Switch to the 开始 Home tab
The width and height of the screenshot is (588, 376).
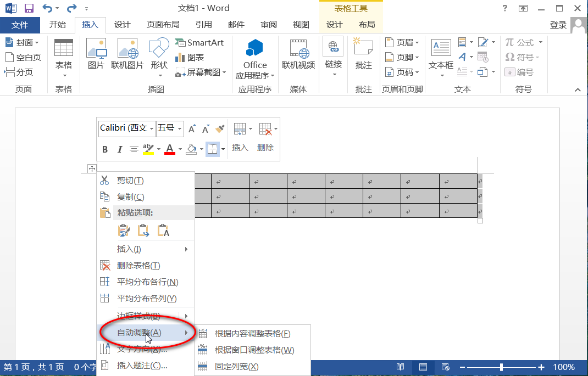[57, 25]
